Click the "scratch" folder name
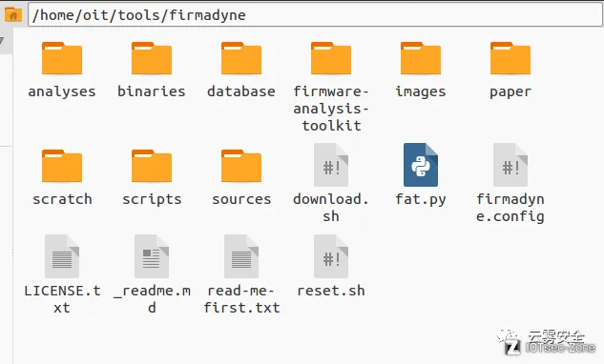The image size is (604, 364). click(62, 199)
